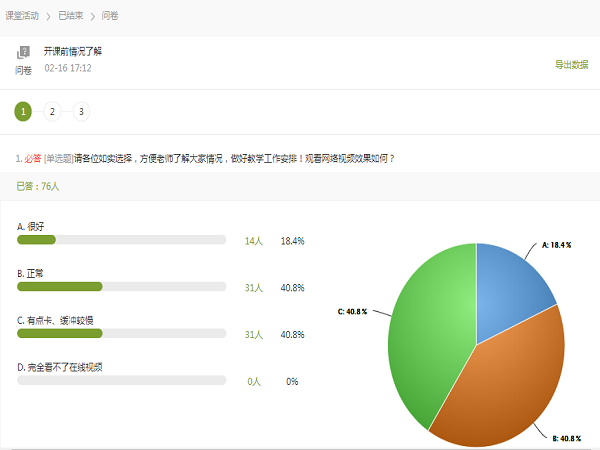The width and height of the screenshot is (600, 450).
Task: Click the title 开课前情况了解
Action: [73, 51]
